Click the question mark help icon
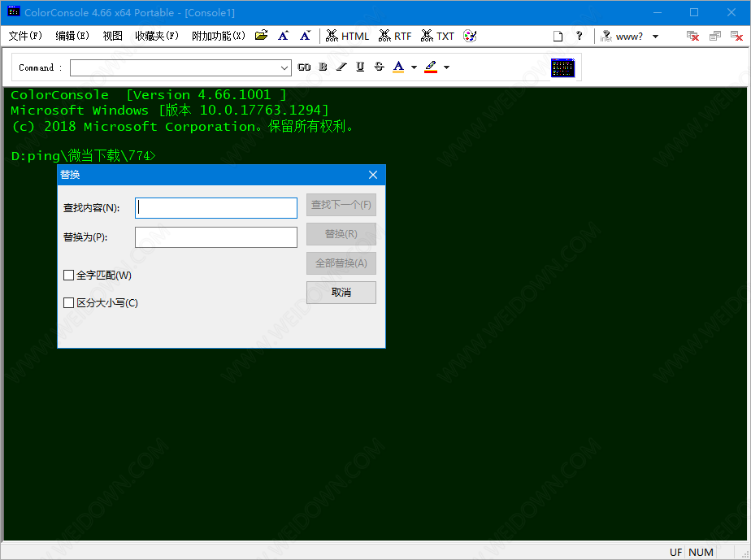This screenshot has width=751, height=560. 579,36
